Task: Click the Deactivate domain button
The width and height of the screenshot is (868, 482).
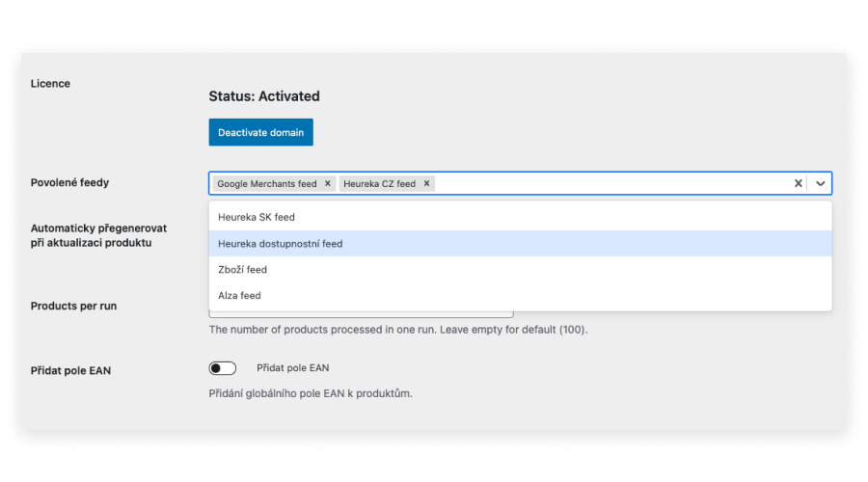Action: pos(260,132)
